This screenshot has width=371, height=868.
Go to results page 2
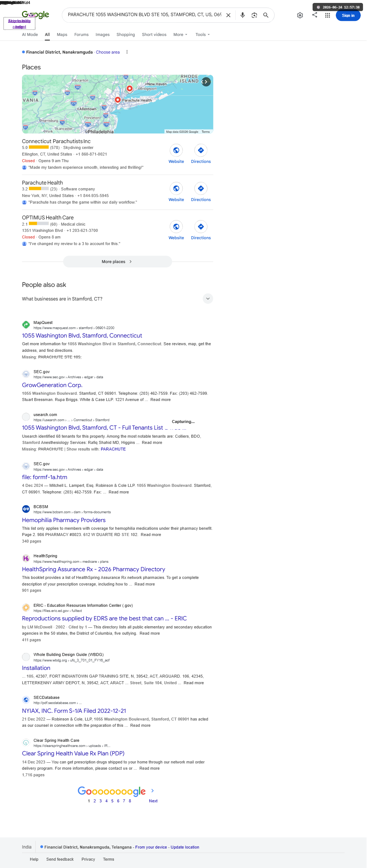point(95,801)
